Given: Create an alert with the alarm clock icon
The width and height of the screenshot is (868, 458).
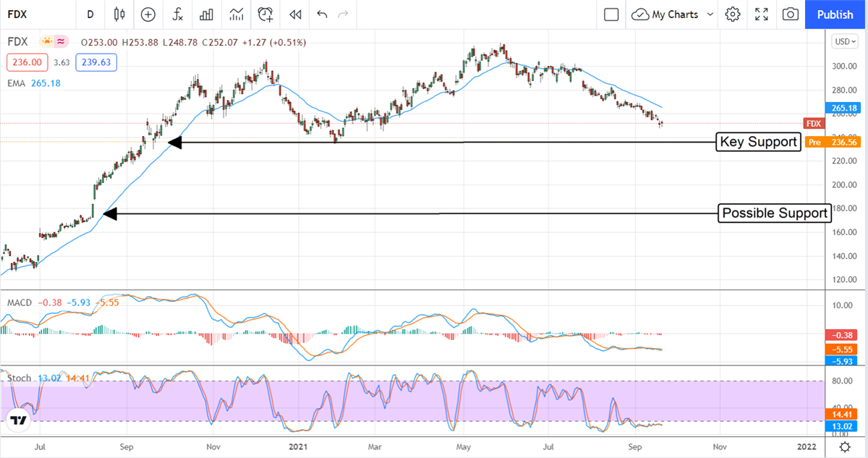Looking at the screenshot, I should tap(266, 14).
